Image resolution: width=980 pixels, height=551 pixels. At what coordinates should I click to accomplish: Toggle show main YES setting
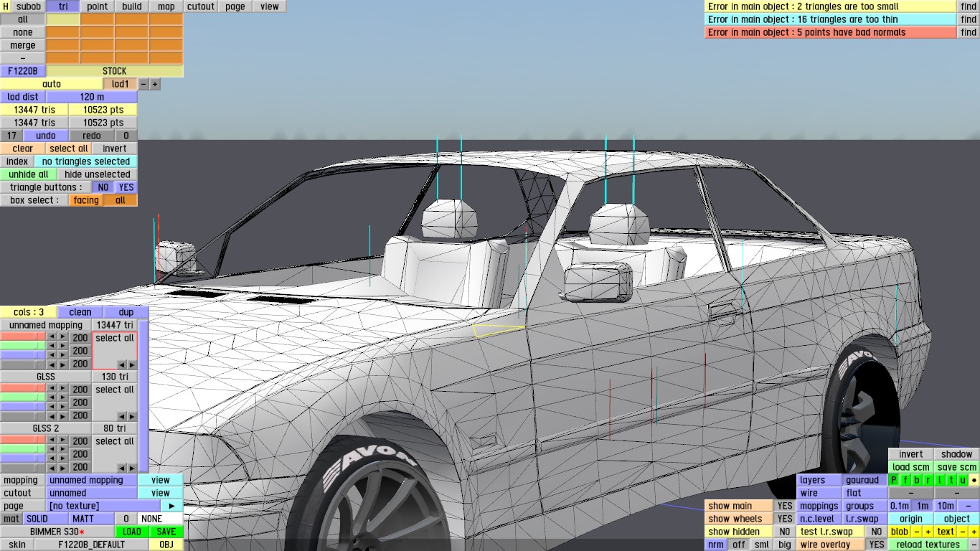[786, 506]
